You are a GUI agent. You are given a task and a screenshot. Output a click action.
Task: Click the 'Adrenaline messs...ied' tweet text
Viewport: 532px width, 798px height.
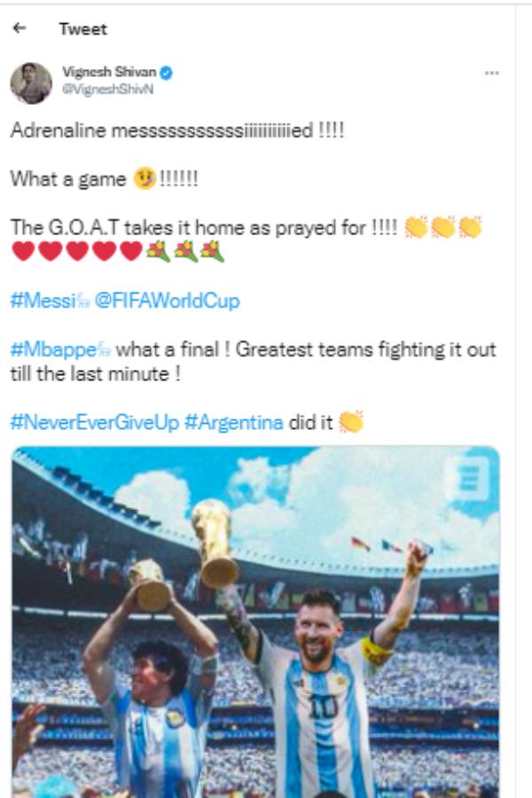176,130
